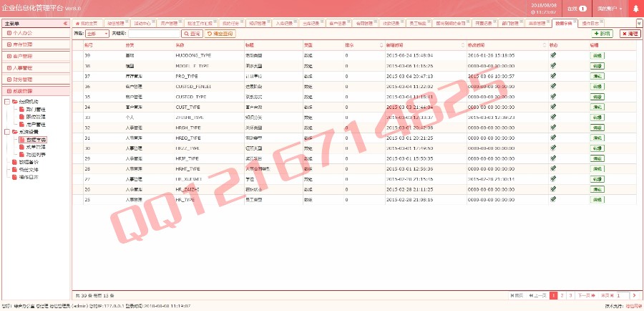Screen dimensions: 644x311
Task: Go to the 首页 first page button
Action: [x=517, y=295]
